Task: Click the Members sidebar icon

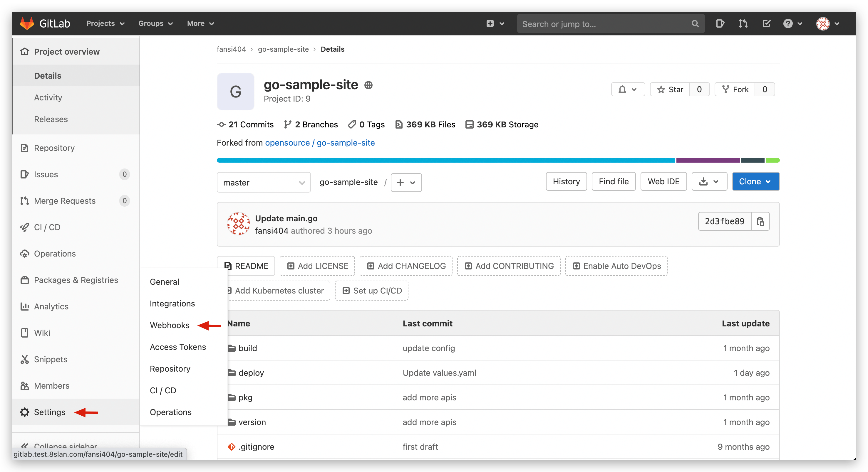Action: tap(25, 385)
